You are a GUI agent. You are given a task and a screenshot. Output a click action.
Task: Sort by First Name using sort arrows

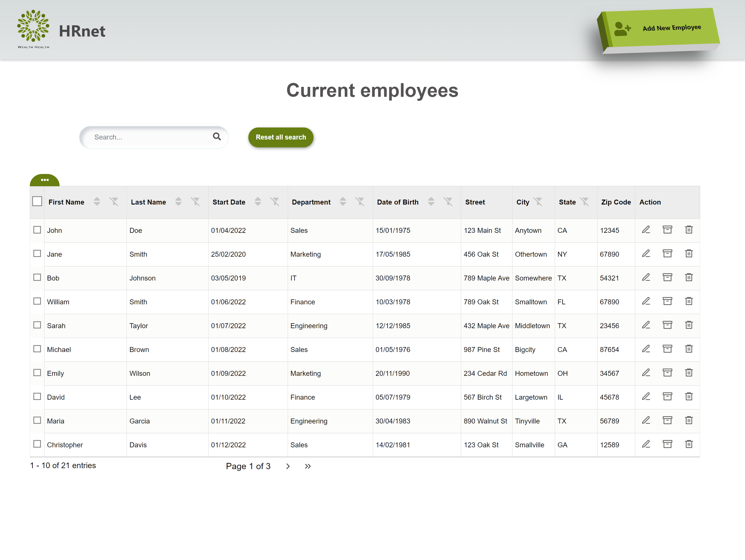coord(97,202)
